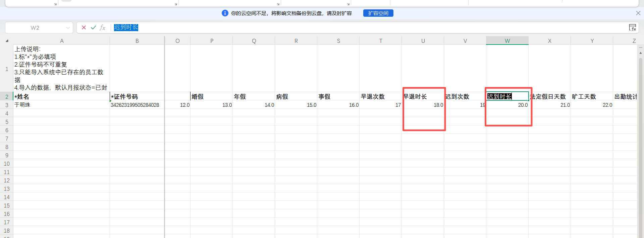Open the insert function fx dialog
Screen dimensions: 644x238
103,27
